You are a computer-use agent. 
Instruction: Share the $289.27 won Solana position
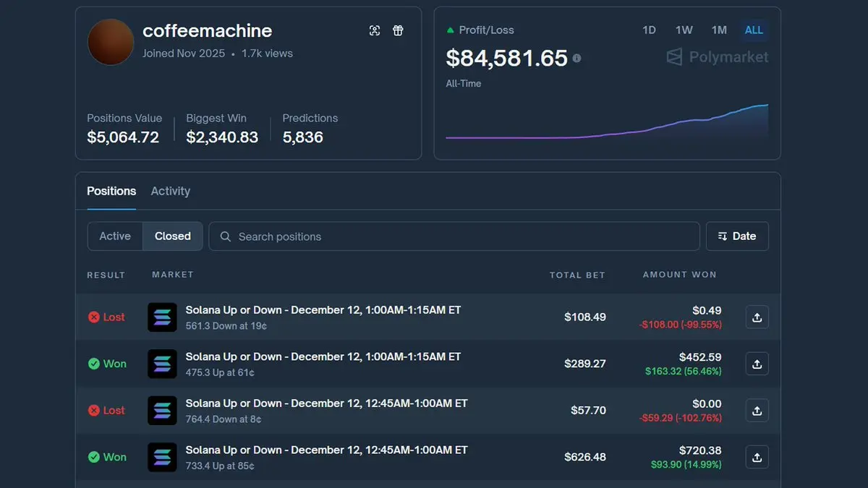tap(757, 364)
